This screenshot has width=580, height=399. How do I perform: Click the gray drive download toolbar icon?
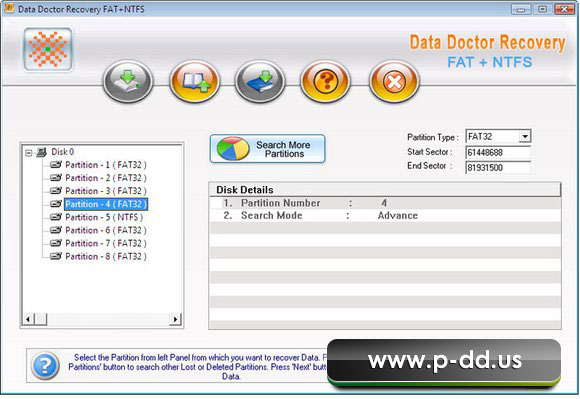[128, 81]
